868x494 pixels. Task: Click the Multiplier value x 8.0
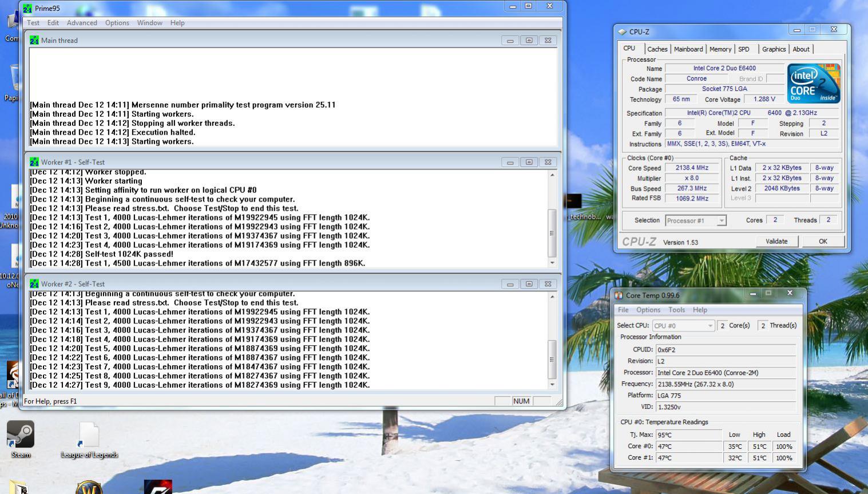(x=692, y=178)
